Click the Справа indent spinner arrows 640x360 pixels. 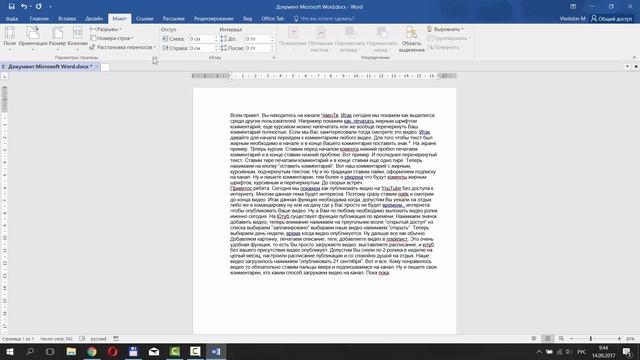[216, 48]
